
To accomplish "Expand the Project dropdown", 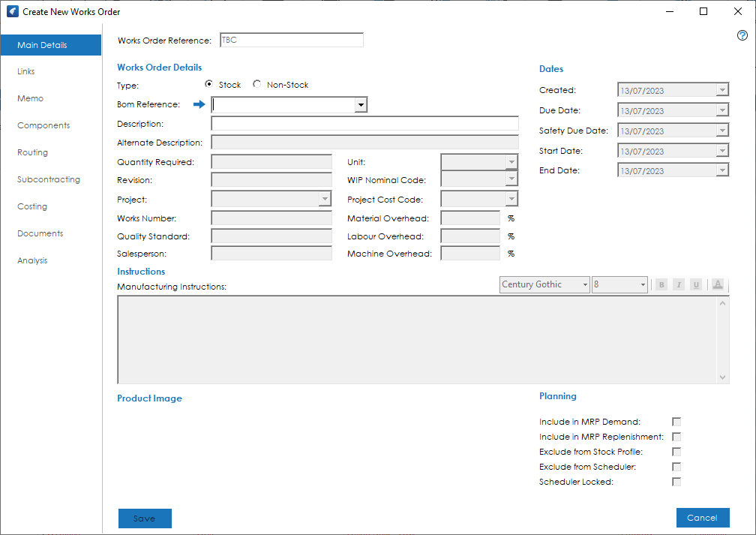I will tap(325, 199).
